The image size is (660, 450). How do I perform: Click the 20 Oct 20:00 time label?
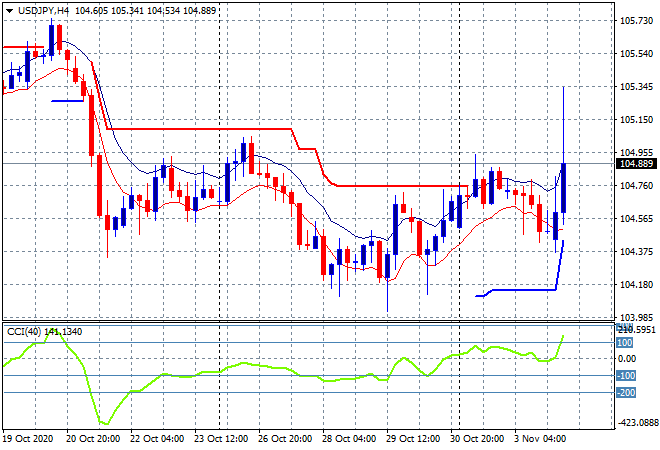click(x=93, y=439)
